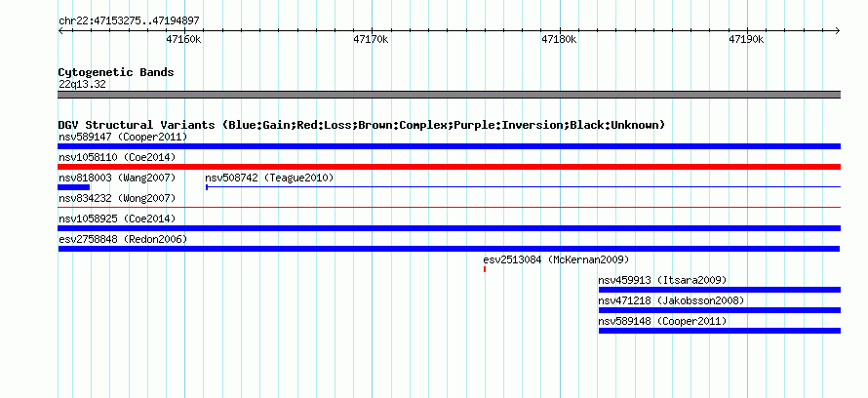
Task: Click the DGV Structural Variants track title
Action: [362, 125]
